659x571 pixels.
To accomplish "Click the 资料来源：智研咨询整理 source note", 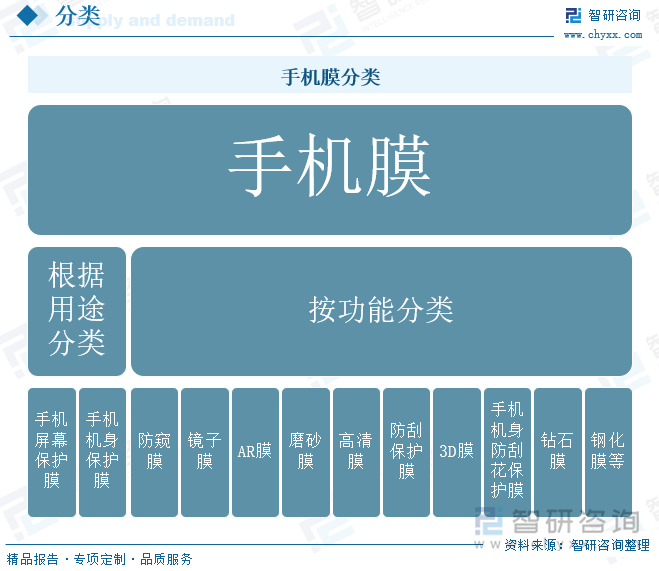I will 577,545.
